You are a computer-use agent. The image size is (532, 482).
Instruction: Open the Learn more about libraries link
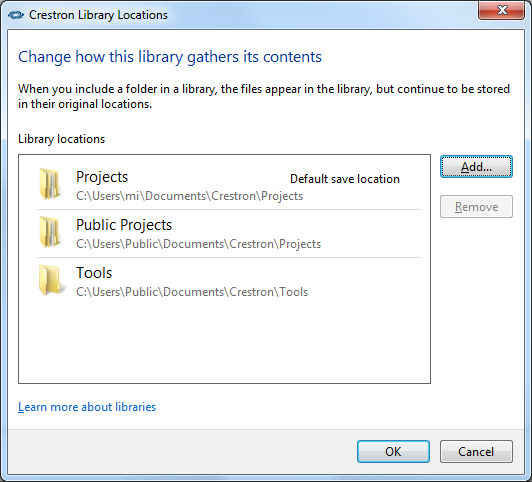point(87,407)
